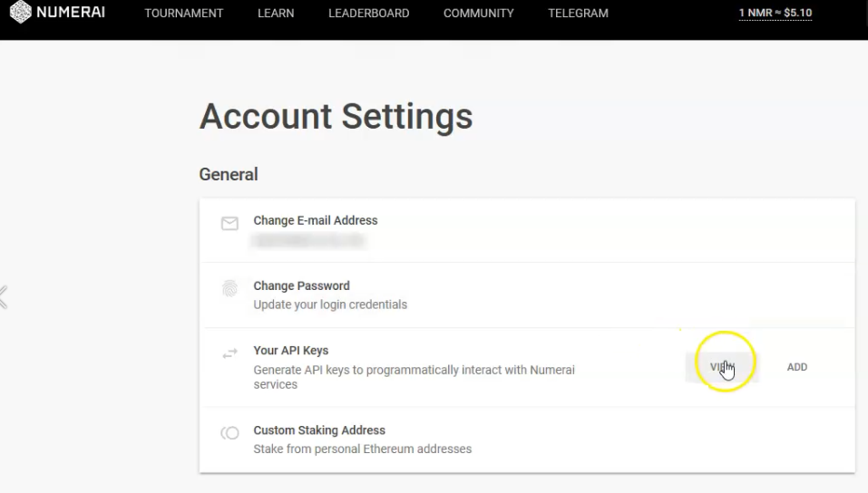Click 'Update your login credentials' text
This screenshot has height=493, width=868.
tap(330, 304)
